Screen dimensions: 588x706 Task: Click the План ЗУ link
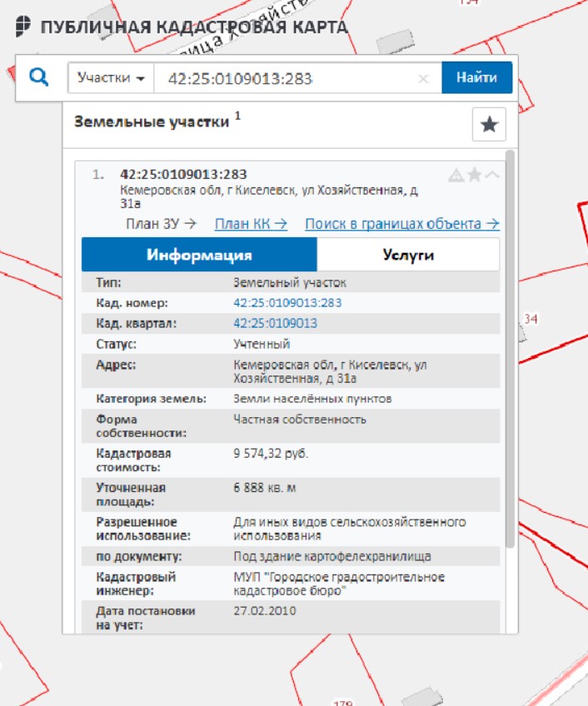pos(161,224)
